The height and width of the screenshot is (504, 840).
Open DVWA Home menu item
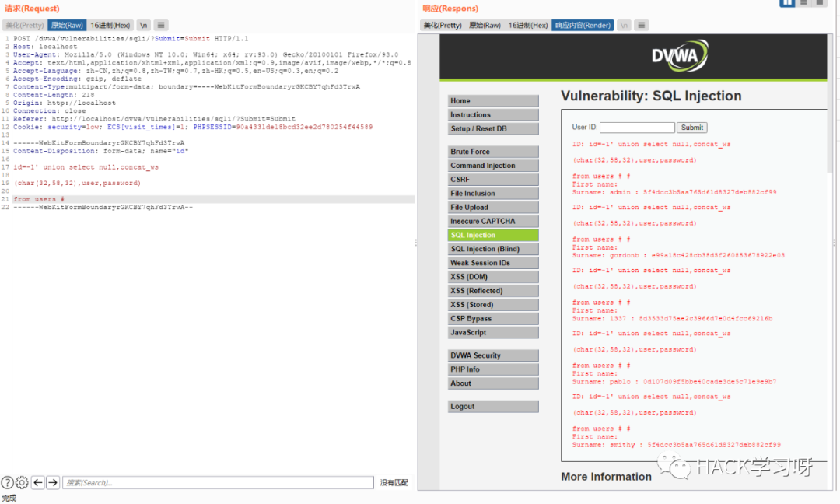(493, 100)
